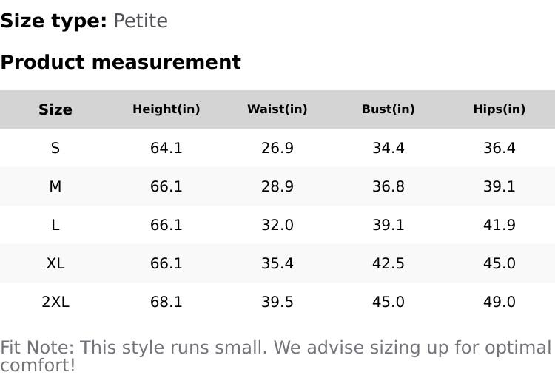Click the 64.1 height value
The width and height of the screenshot is (555, 392).
tap(166, 148)
